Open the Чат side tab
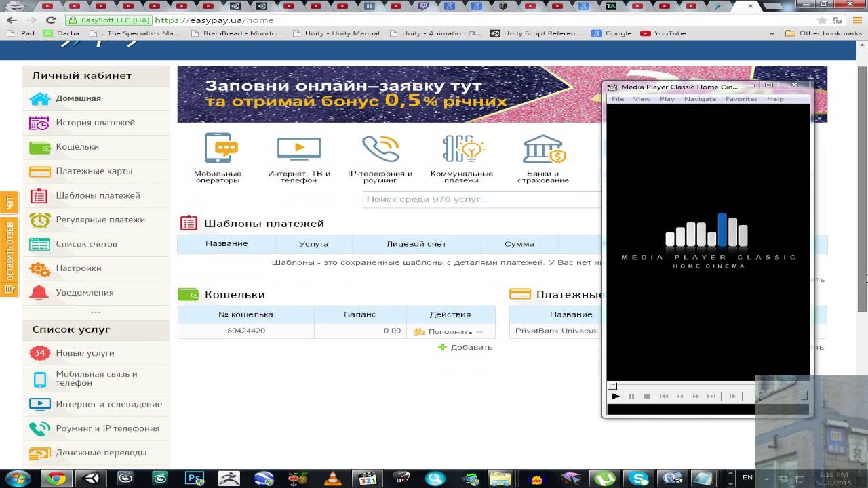 9,202
